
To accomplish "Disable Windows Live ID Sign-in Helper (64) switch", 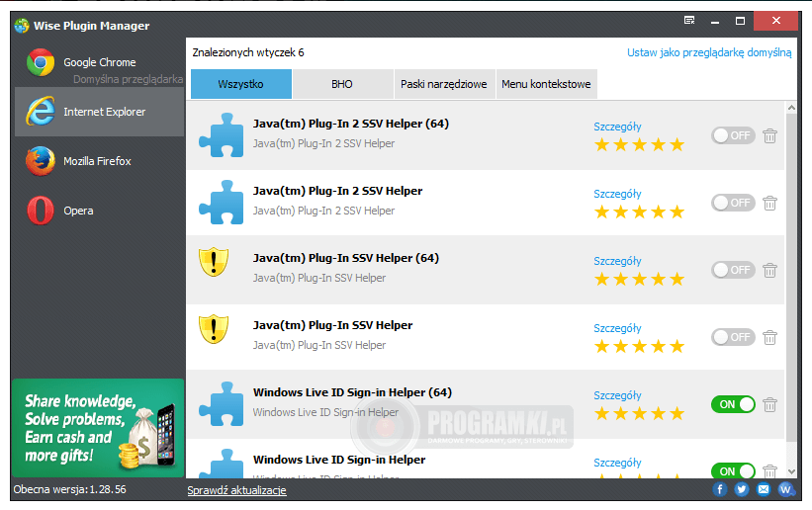I will [x=733, y=404].
